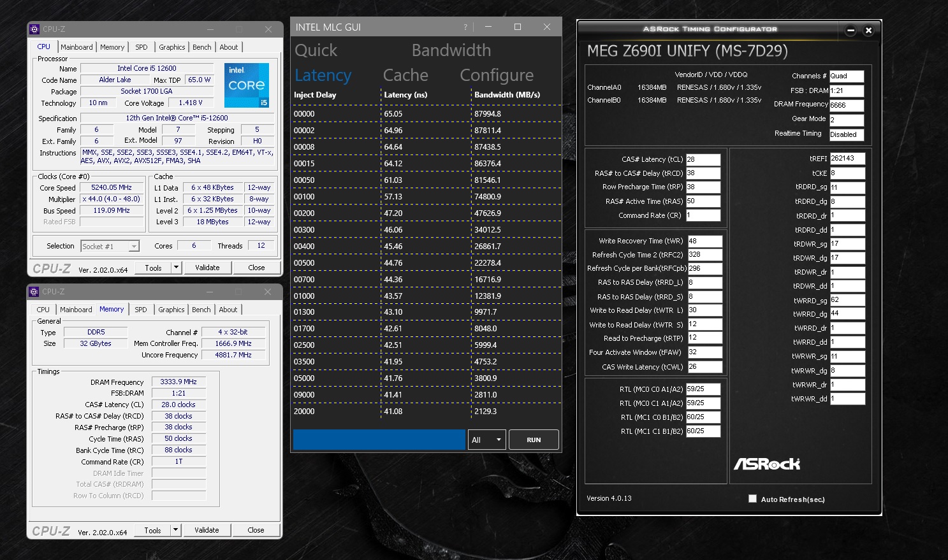Minimize the ASRock Timing Configurator window
Image resolution: width=948 pixels, height=560 pixels.
point(851,30)
